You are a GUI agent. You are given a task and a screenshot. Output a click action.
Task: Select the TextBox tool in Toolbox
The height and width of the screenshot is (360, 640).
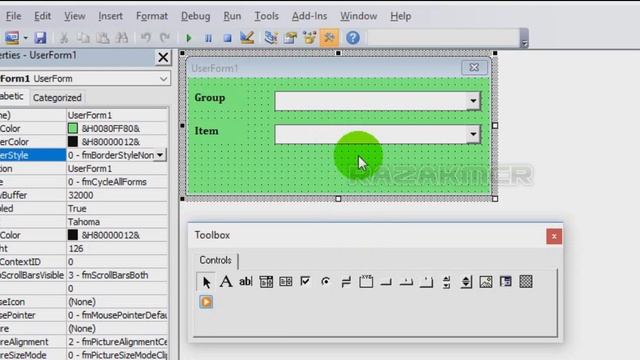[x=246, y=282]
